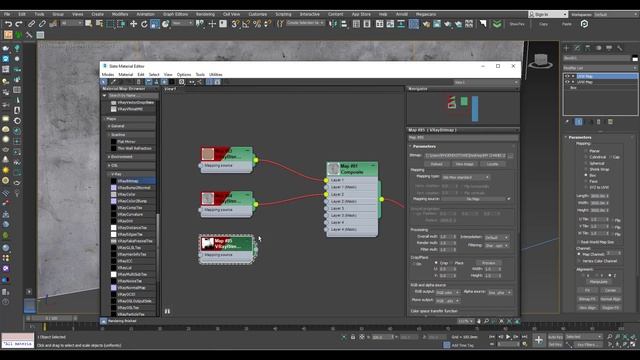Select the Box mapping radio button
This screenshot has width=640, height=360.
click(x=586, y=175)
